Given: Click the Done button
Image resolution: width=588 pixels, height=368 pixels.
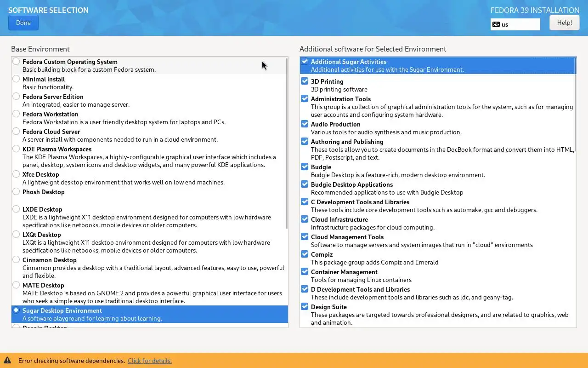Looking at the screenshot, I should pos(23,23).
